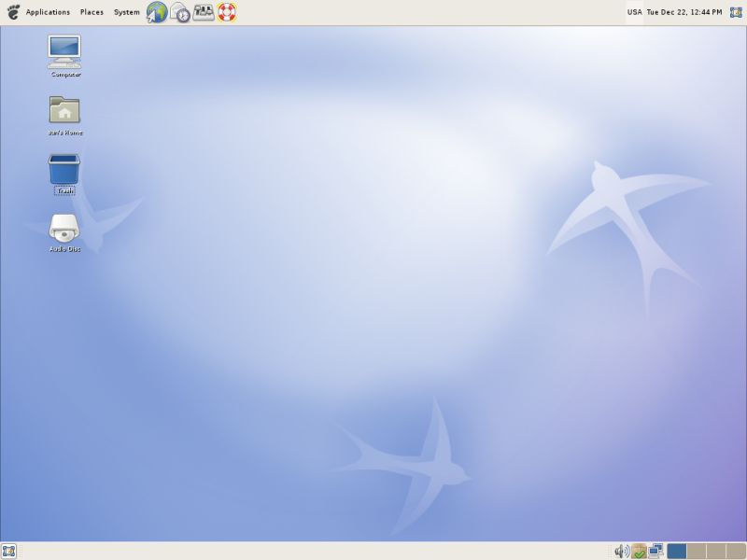747x560 pixels.
Task: Select the second workspace in the switcher
Action: tap(696, 552)
